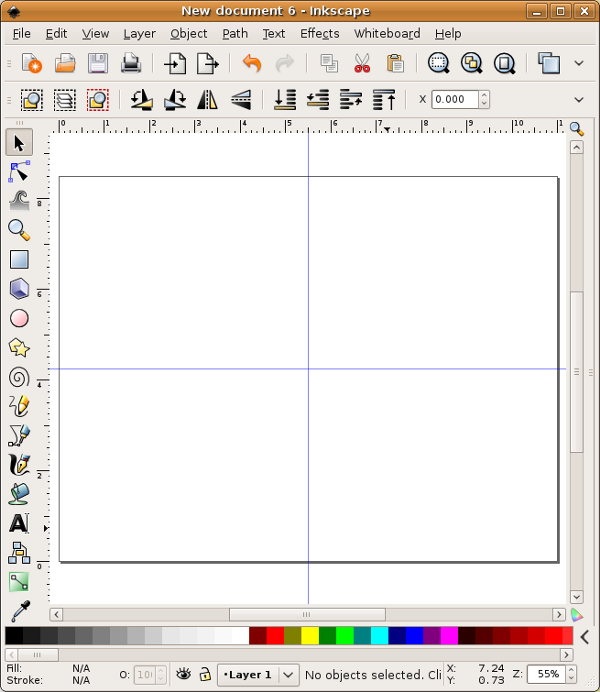Pick the yellow color swatch
Screen dimensions: 600x692
(310, 636)
